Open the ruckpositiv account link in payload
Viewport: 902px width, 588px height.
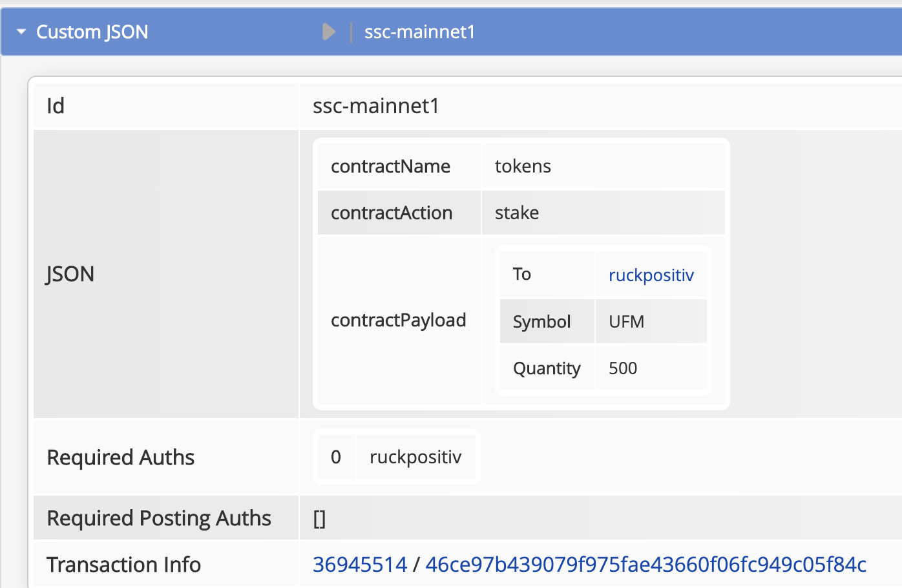651,275
